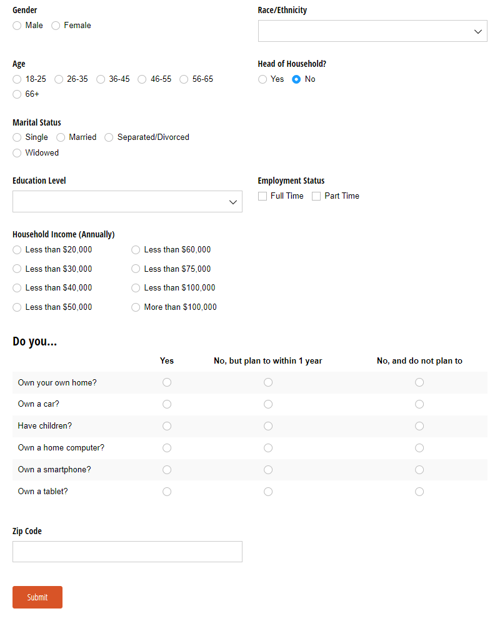Image resolution: width=500 pixels, height=621 pixels.
Task: Open the Race/Ethnicity dropdown
Action: point(372,31)
